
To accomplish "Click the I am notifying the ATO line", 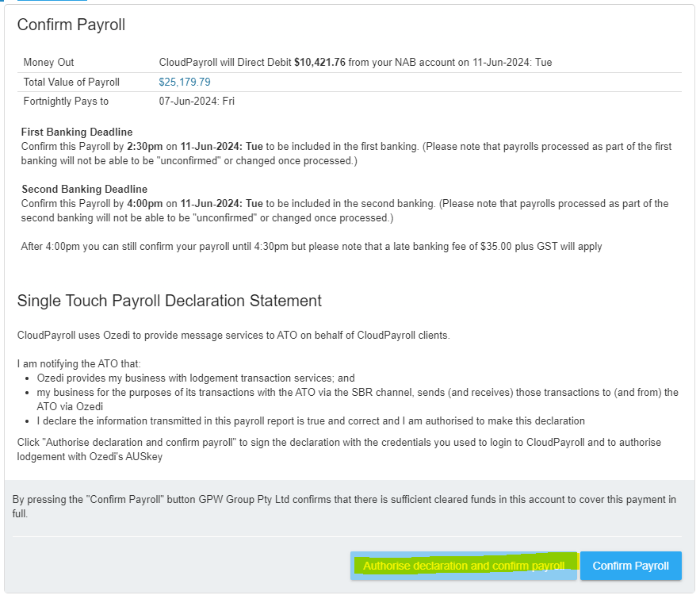I will [x=79, y=364].
